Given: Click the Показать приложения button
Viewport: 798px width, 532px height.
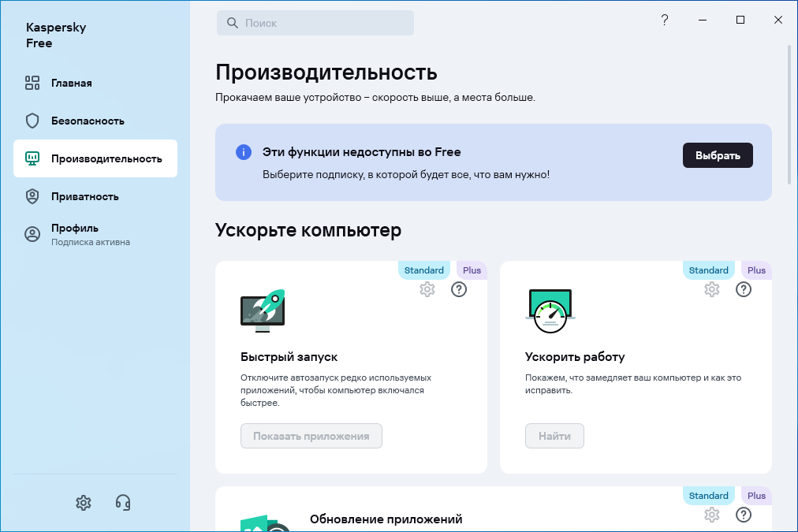Looking at the screenshot, I should pos(311,436).
